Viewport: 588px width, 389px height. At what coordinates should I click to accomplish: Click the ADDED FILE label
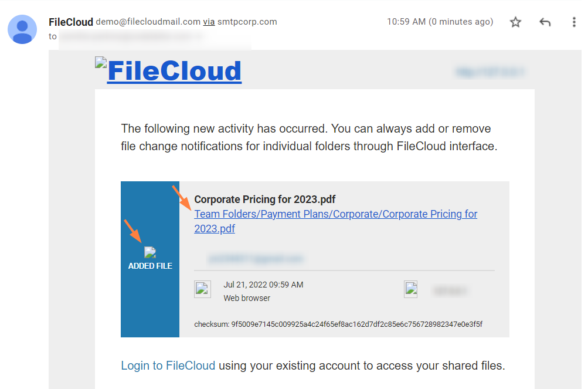click(x=150, y=266)
